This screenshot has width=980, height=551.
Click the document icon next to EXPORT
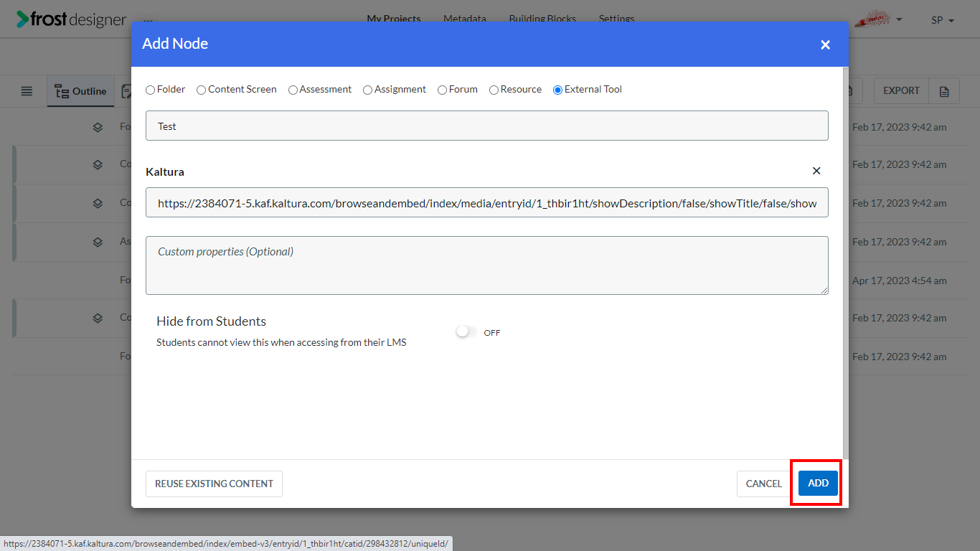tap(944, 91)
